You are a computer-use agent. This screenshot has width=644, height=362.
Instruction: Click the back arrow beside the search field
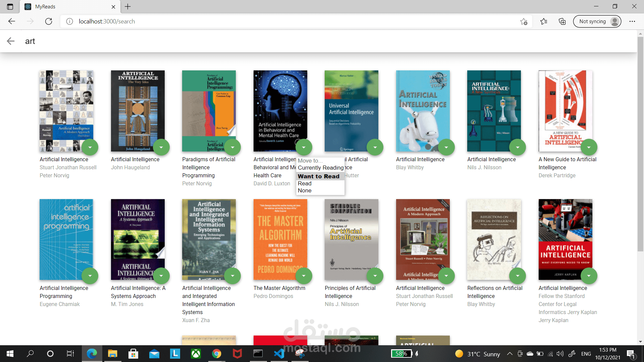(x=11, y=41)
